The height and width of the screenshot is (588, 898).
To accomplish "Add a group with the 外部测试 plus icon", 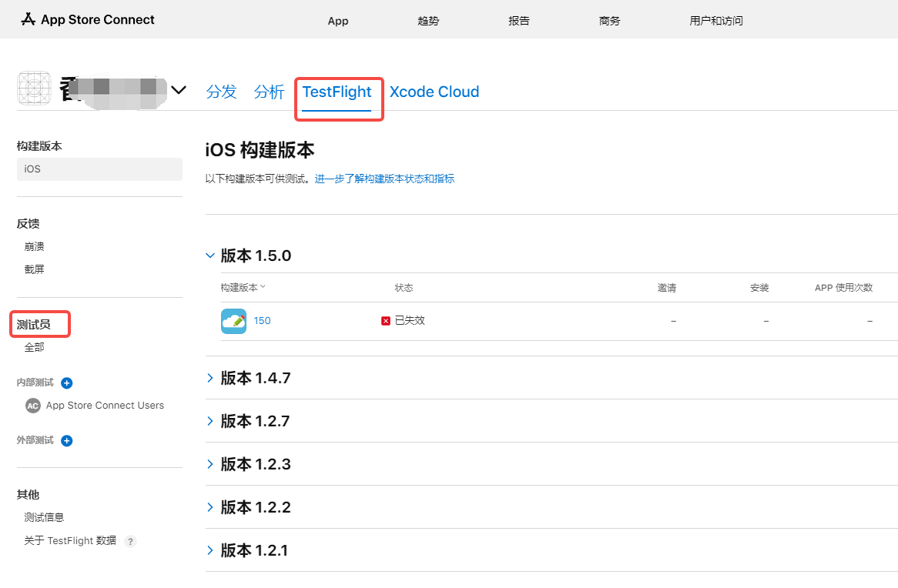I will coord(67,441).
